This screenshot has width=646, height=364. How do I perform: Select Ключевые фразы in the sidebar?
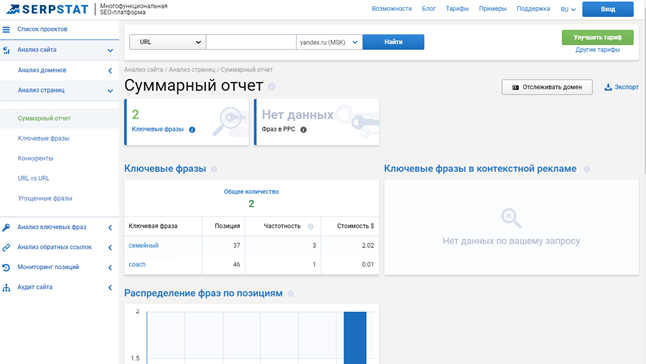(43, 138)
